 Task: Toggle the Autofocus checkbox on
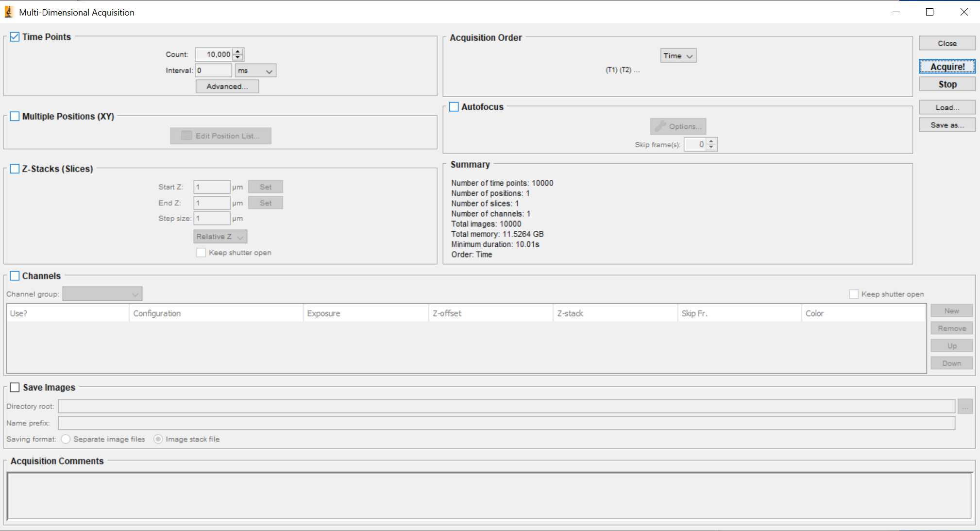(454, 107)
